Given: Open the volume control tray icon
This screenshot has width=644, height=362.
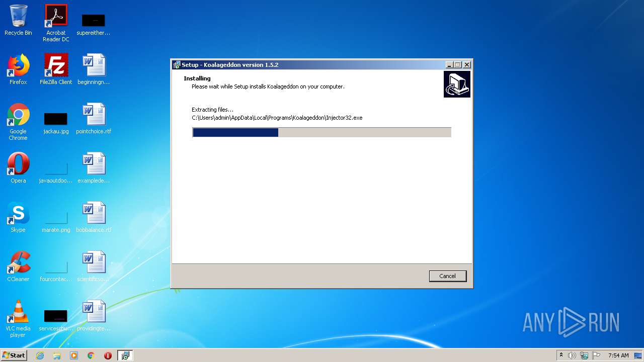Looking at the screenshot, I should [572, 355].
